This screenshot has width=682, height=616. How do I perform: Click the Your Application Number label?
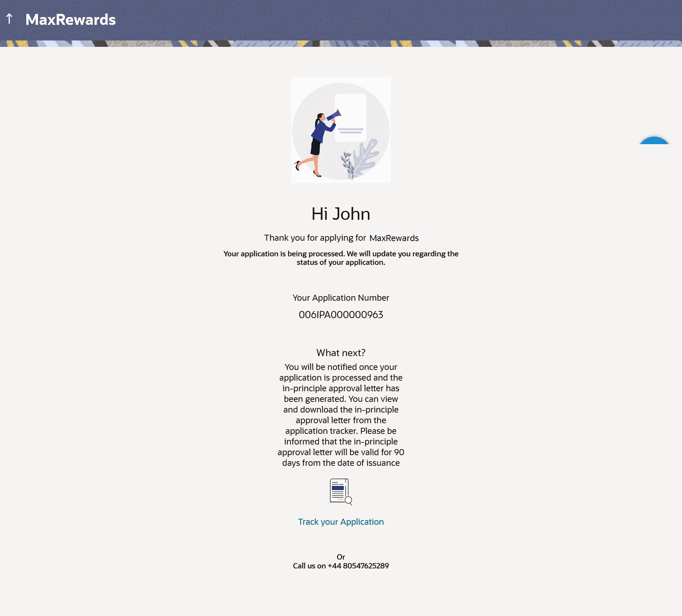341,298
